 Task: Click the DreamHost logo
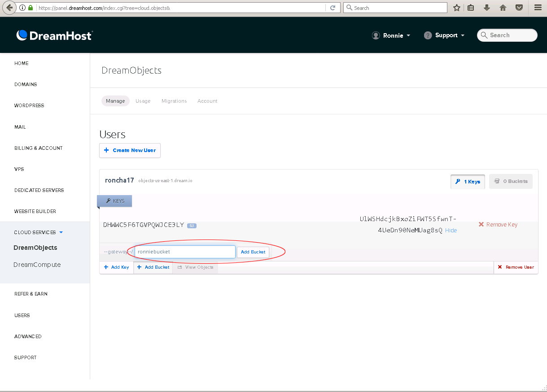54,35
